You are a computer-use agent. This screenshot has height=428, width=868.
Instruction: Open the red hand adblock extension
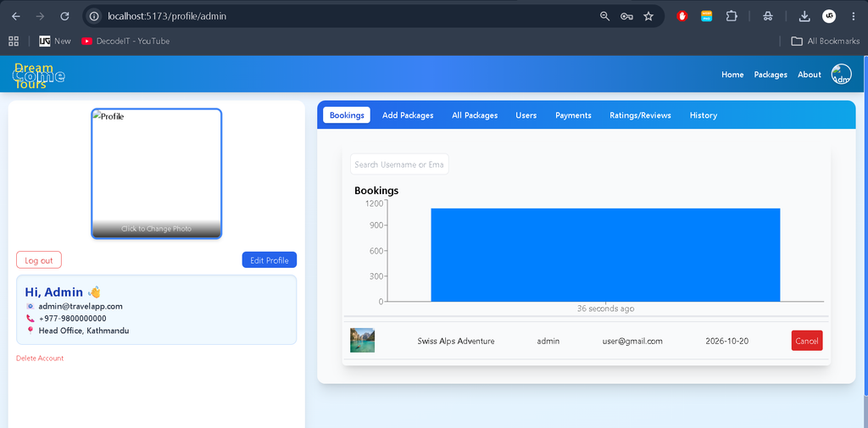[682, 17]
